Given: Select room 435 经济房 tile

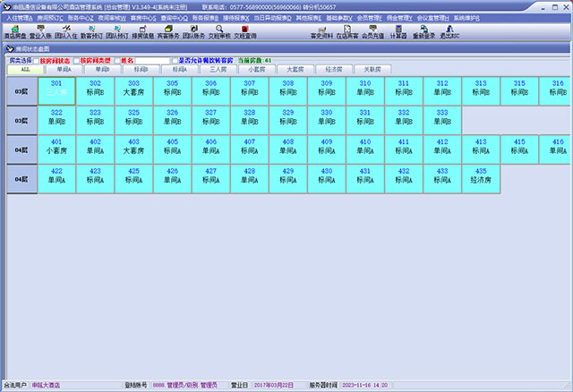Looking at the screenshot, I should [x=480, y=175].
